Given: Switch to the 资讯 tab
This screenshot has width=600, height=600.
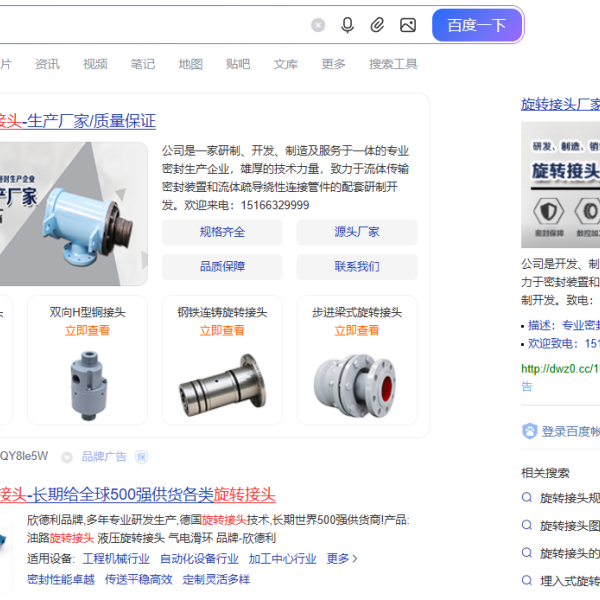Looking at the screenshot, I should [x=47, y=64].
